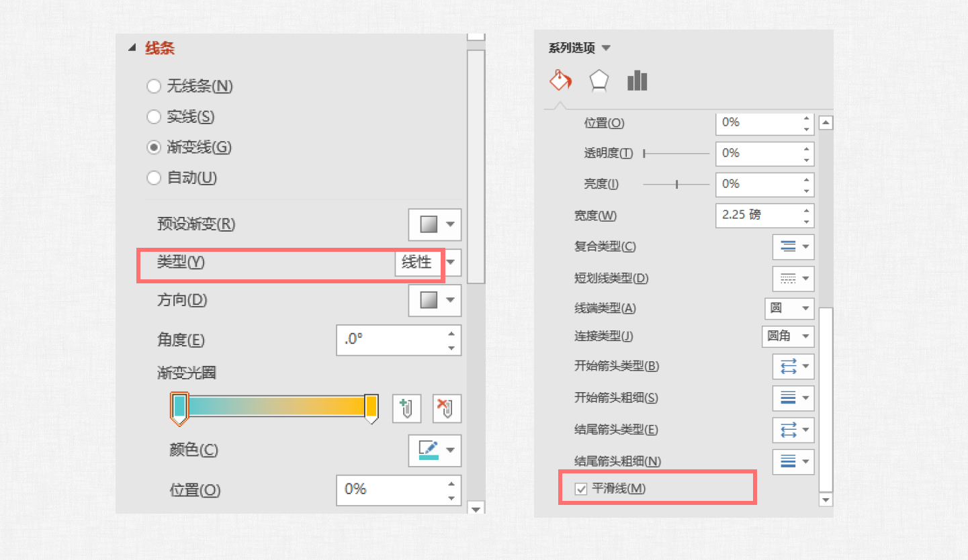
Task: Open the 连接类型 join type dropdown
Action: tap(788, 336)
